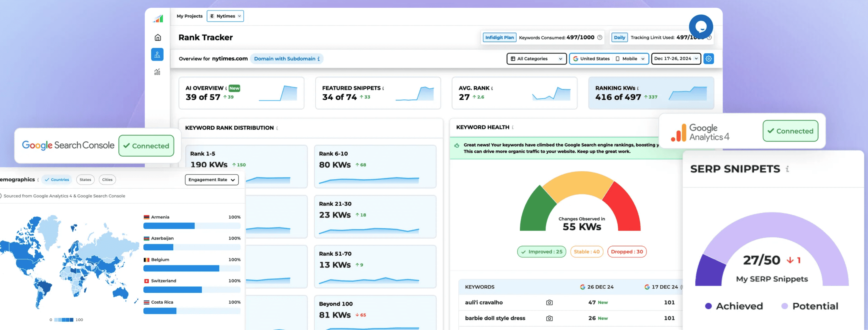Click camera icon for barbie doll style dress
Viewport: 868px width, 330px height.
(x=549, y=318)
